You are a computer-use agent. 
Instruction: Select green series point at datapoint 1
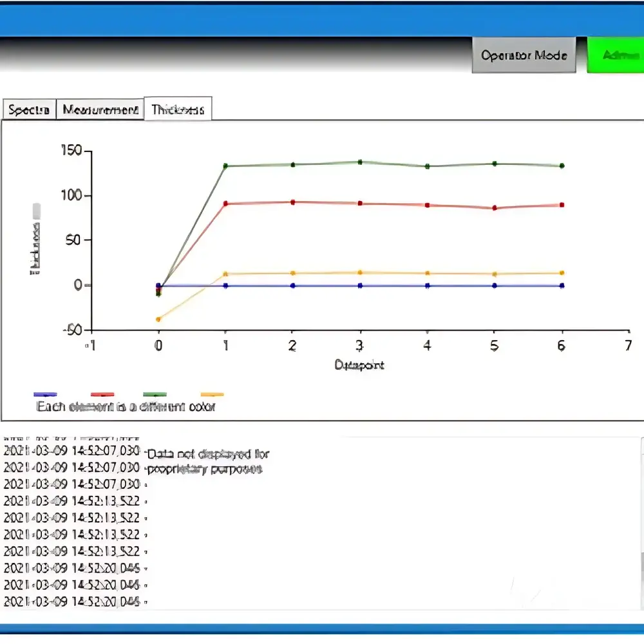(x=225, y=166)
